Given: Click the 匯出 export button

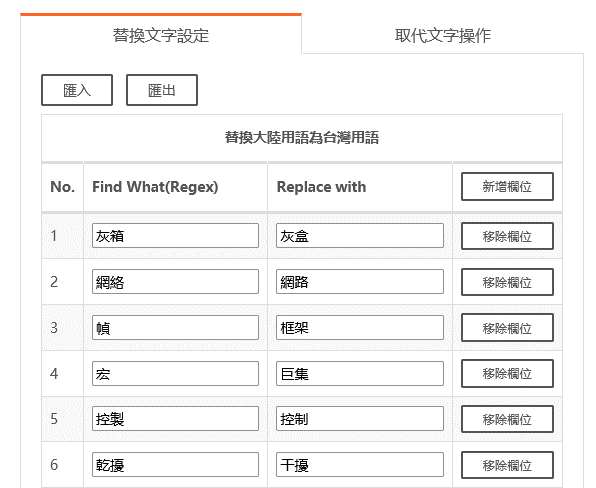Looking at the screenshot, I should pos(162,90).
